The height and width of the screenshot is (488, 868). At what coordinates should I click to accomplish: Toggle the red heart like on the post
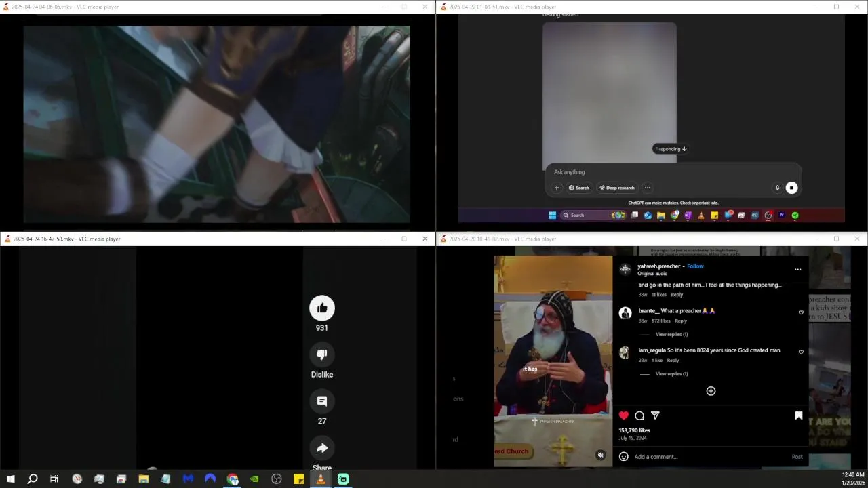click(624, 415)
